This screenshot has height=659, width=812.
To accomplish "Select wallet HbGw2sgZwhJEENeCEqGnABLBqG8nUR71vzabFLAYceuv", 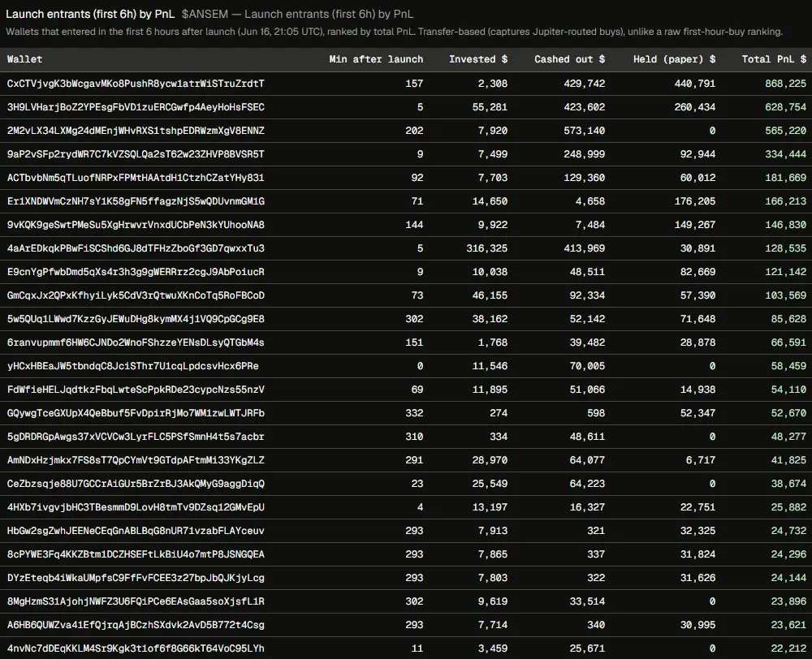I will click(136, 531).
